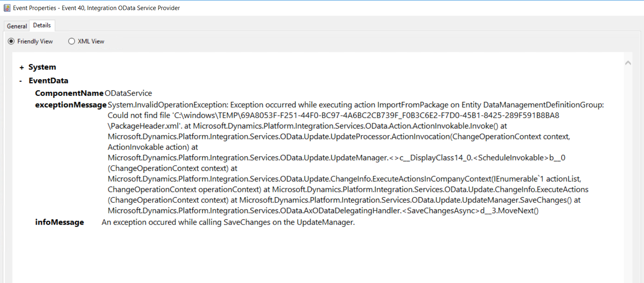The height and width of the screenshot is (283, 644).
Task: Open the General tab
Action: pyautogui.click(x=17, y=26)
